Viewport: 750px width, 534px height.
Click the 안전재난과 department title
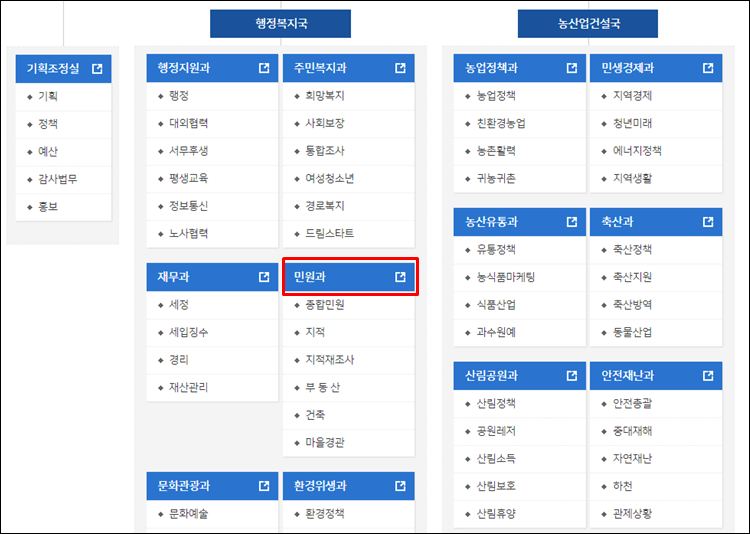click(x=628, y=376)
